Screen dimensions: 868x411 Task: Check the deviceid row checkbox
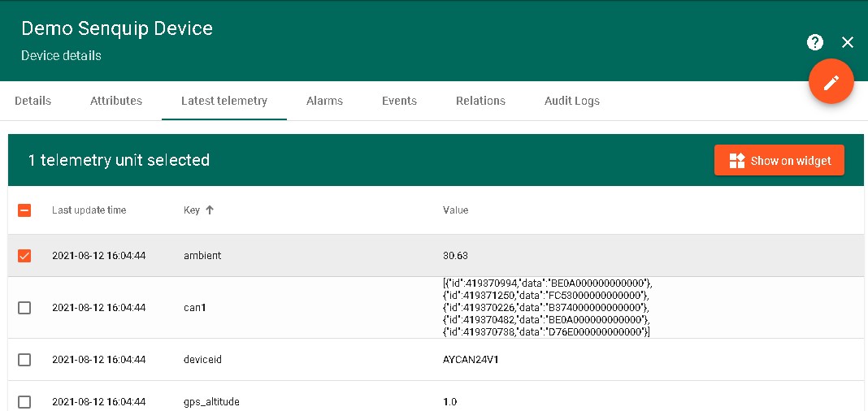[24, 360]
